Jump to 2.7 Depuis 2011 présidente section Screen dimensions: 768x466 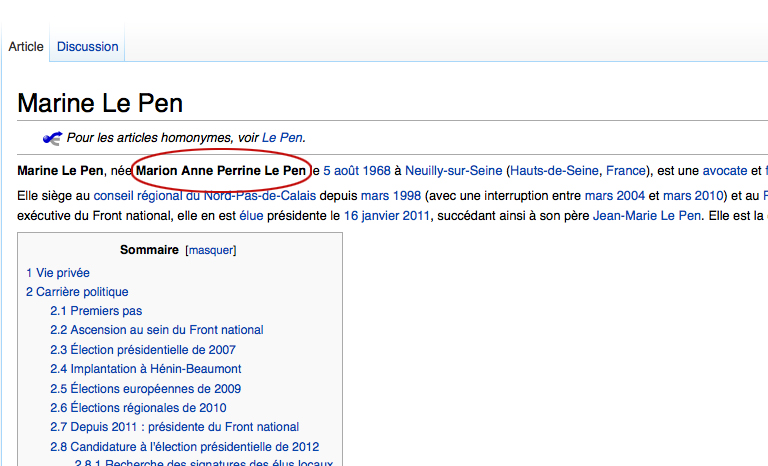coord(174,427)
